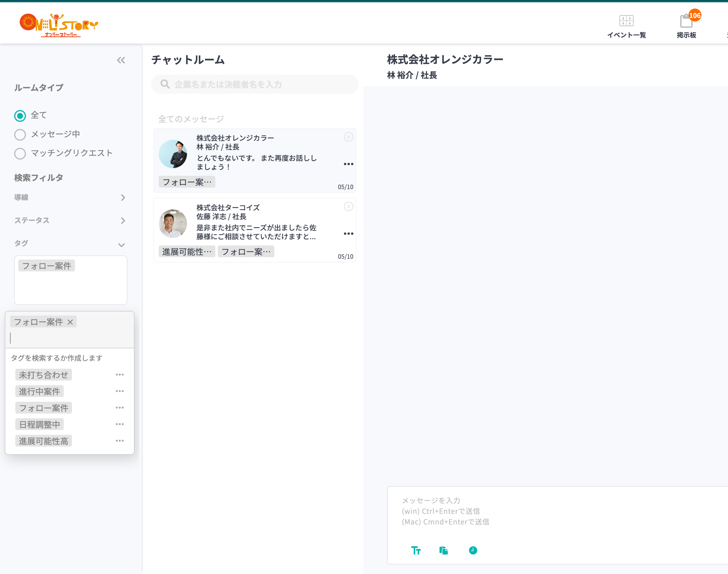Open options for 進行中案件 tag
This screenshot has width=728, height=574.
(120, 391)
